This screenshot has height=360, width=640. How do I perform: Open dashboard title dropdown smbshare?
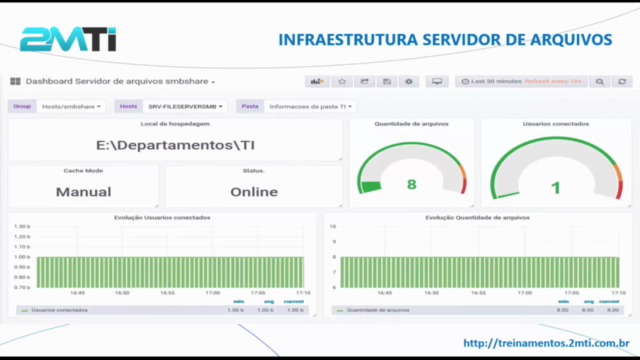[x=120, y=81]
